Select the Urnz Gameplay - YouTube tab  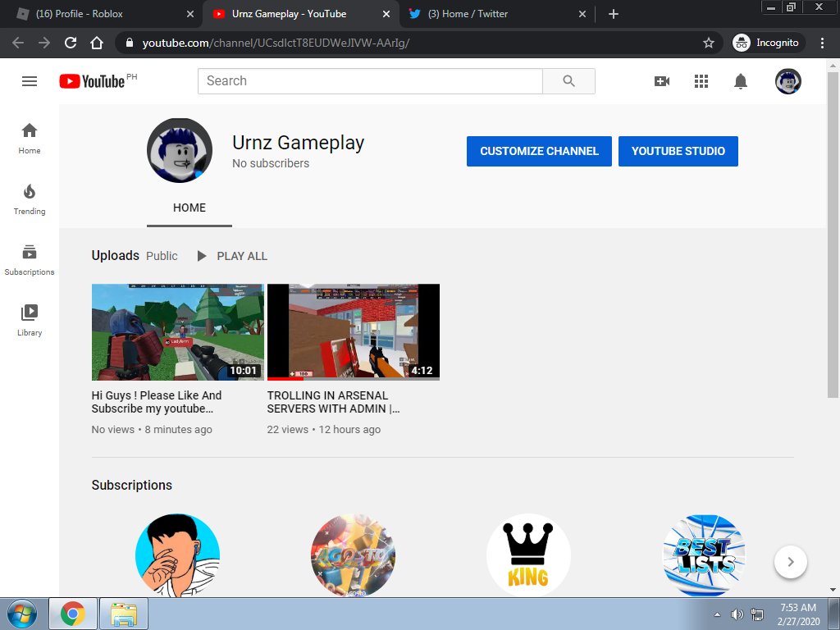300,14
